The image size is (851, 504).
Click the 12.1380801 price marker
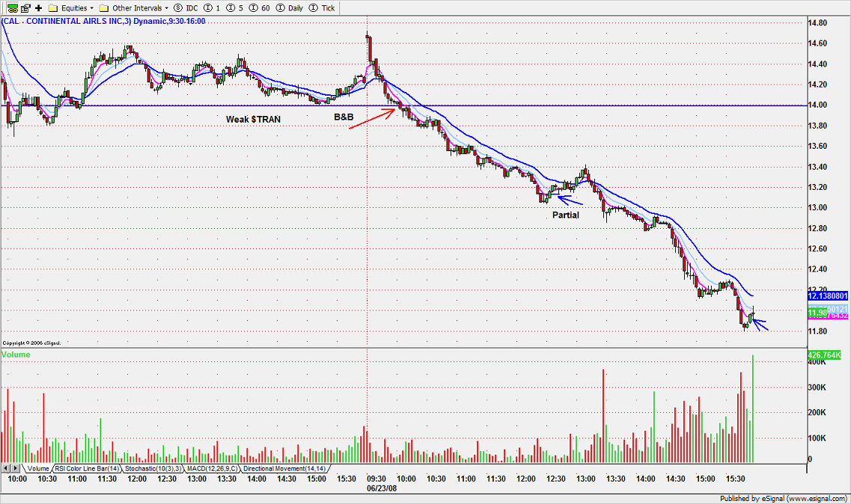(828, 296)
